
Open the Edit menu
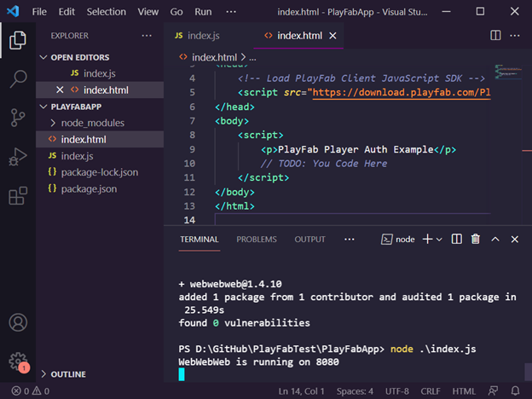pyautogui.click(x=66, y=12)
